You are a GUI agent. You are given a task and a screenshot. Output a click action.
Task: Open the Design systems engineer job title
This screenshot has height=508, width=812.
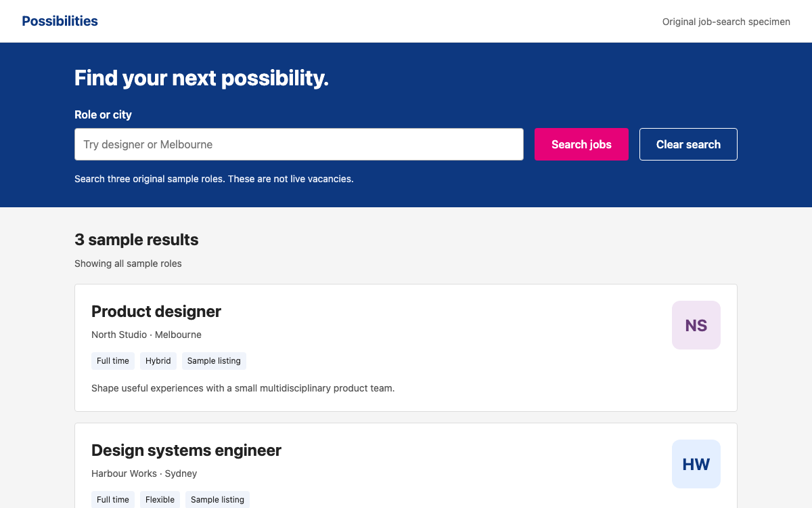pyautogui.click(x=186, y=450)
